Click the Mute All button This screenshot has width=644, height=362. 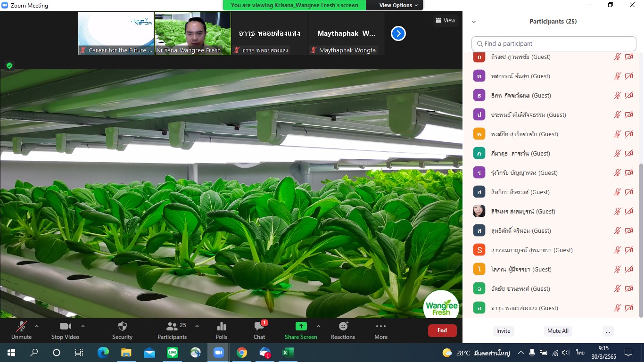(x=558, y=331)
